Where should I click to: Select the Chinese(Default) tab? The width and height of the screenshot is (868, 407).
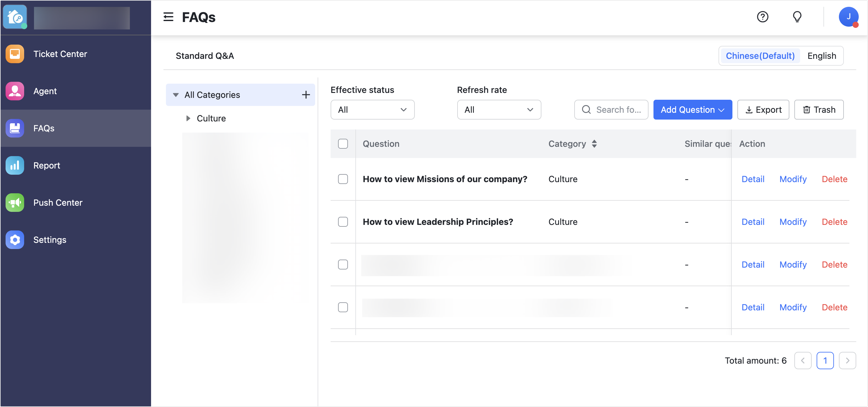click(x=760, y=56)
